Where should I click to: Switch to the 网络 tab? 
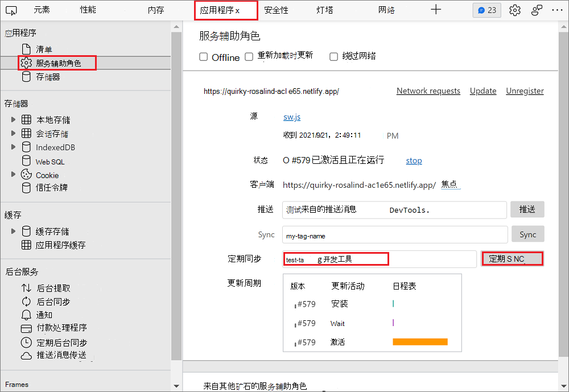pos(386,10)
